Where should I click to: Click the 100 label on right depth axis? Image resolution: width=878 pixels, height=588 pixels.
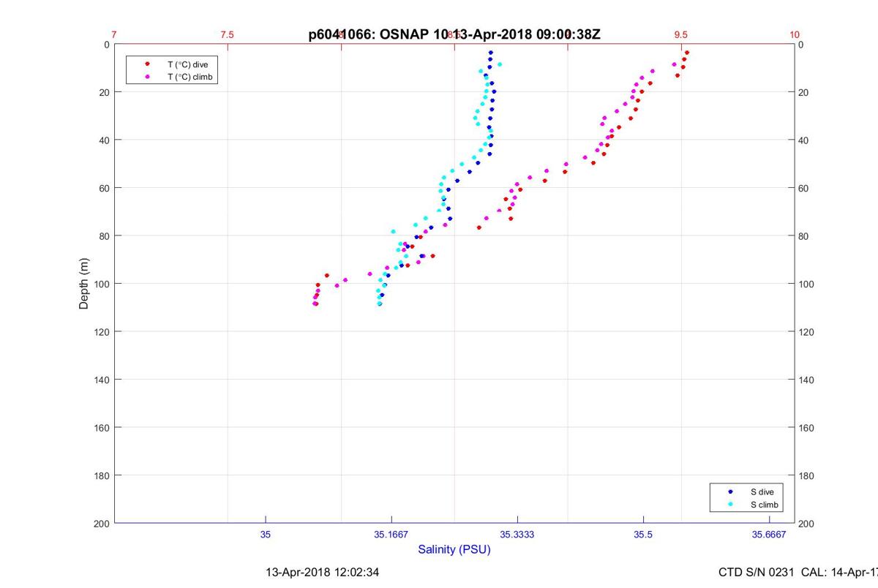pyautogui.click(x=806, y=284)
